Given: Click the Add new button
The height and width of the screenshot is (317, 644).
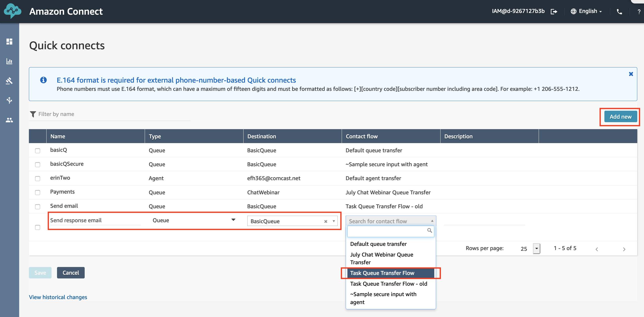Looking at the screenshot, I should 620,117.
